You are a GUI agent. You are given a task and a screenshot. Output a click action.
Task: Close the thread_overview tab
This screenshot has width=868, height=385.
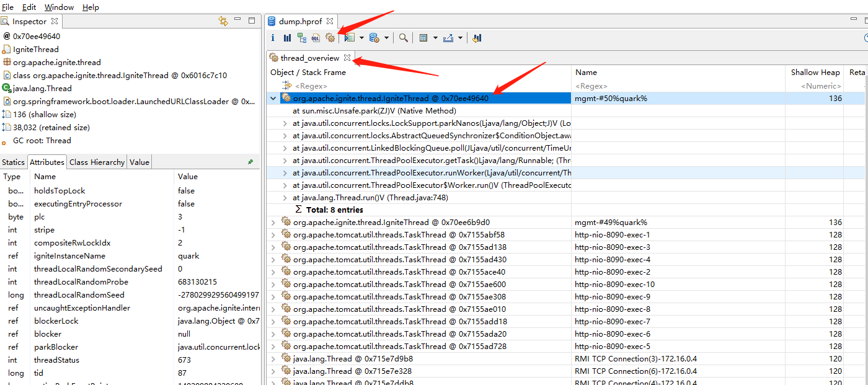(347, 58)
